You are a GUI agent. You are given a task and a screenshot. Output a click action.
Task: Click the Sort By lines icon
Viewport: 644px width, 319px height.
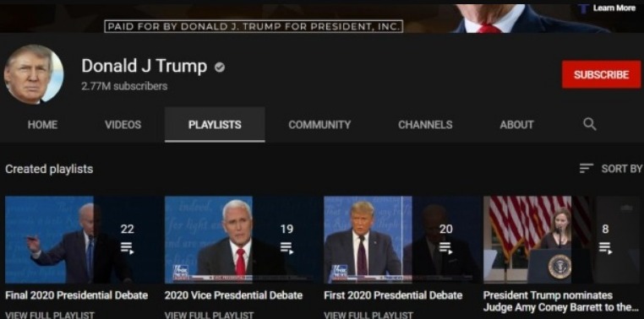point(586,168)
